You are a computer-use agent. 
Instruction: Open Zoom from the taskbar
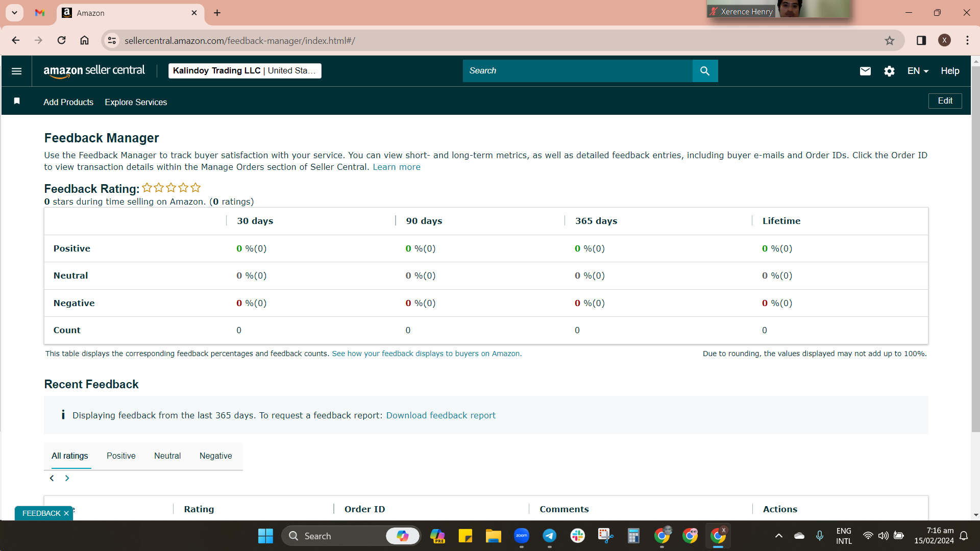pos(521,536)
